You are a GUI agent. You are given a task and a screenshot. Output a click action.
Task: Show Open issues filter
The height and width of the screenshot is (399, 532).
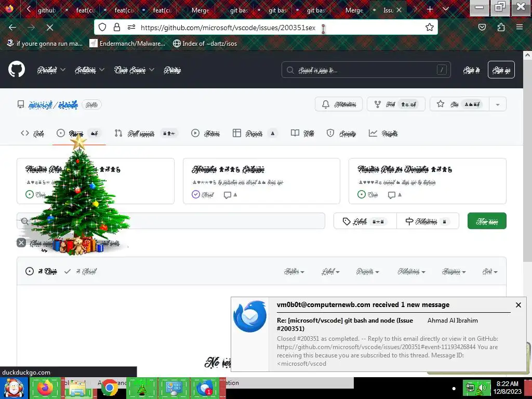point(41,271)
